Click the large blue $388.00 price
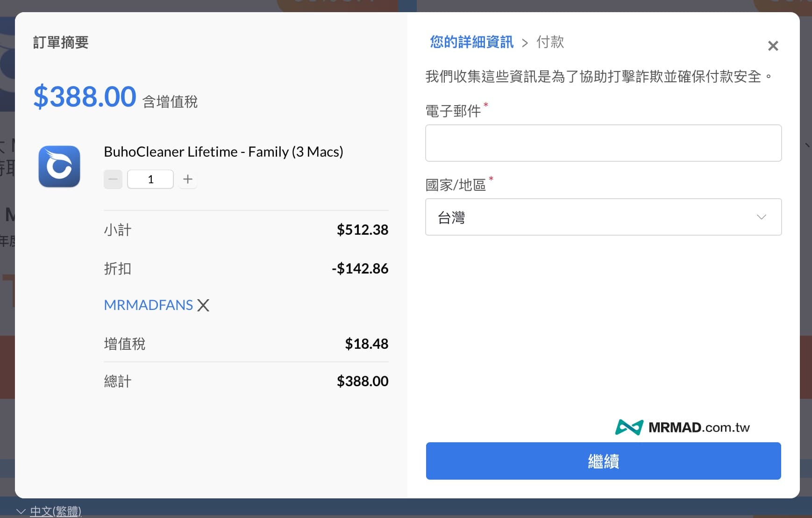 [85, 97]
